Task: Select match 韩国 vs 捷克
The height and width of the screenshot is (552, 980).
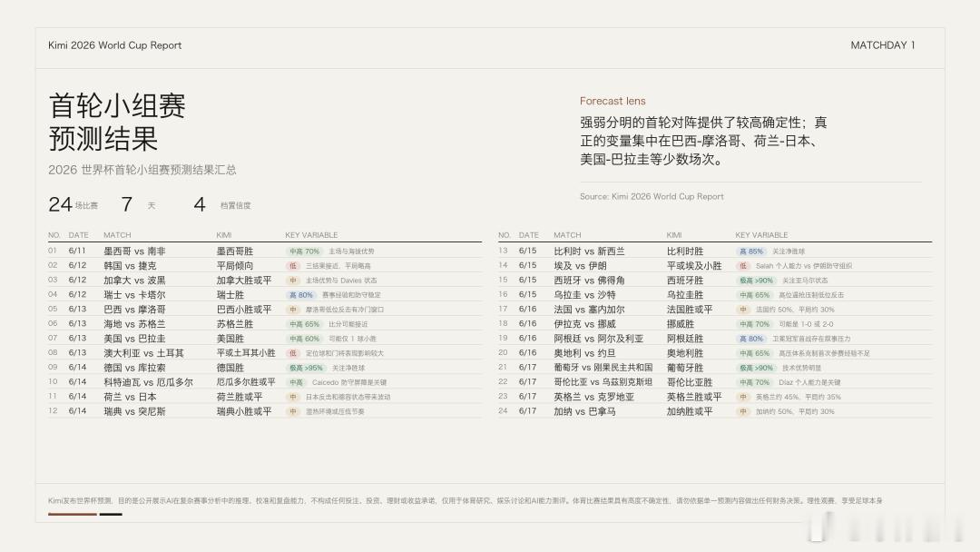Action: pos(130,266)
